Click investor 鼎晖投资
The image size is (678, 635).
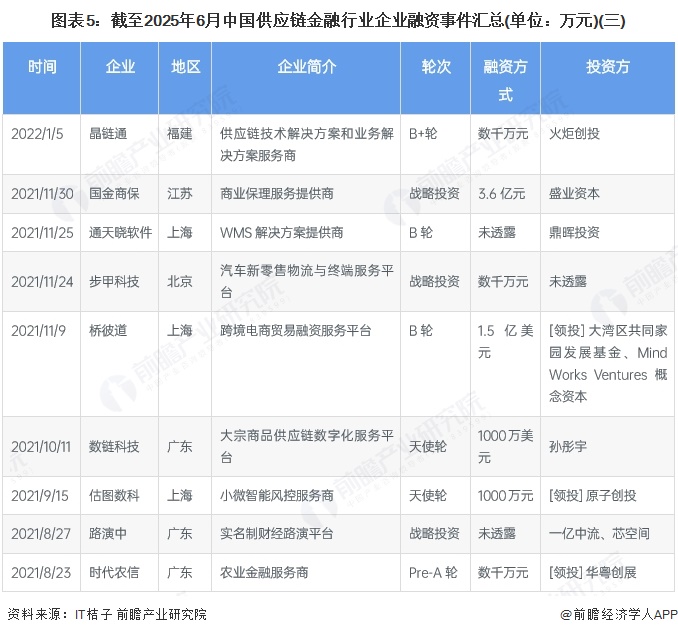[x=574, y=233]
